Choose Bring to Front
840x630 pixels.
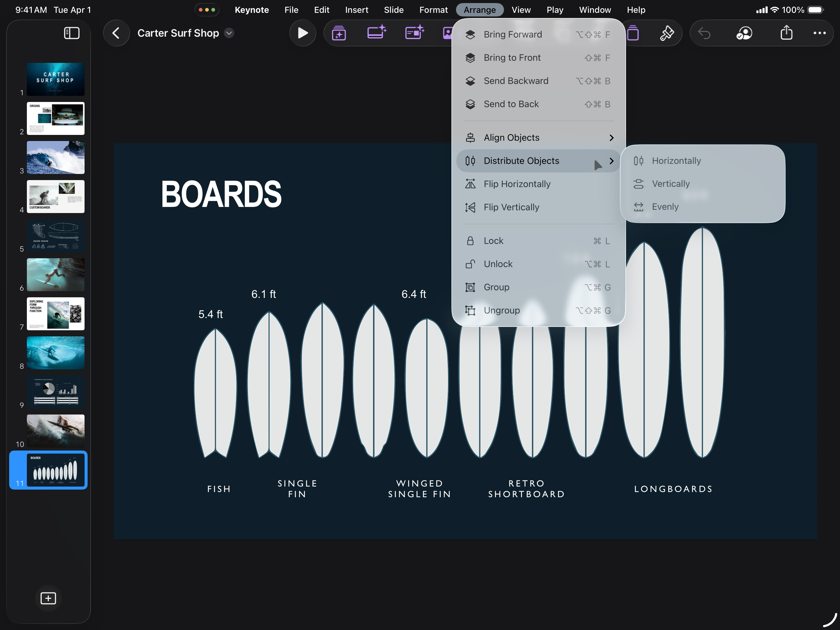[538, 58]
